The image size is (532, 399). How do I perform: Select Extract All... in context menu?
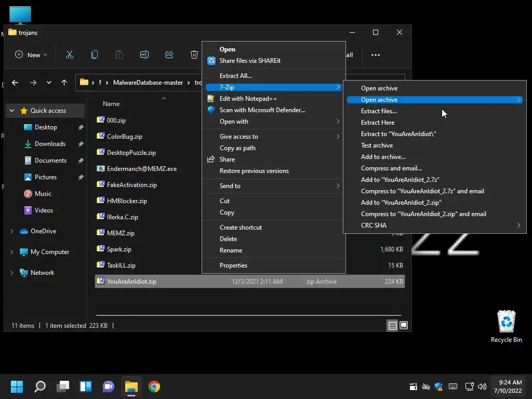pyautogui.click(x=274, y=76)
